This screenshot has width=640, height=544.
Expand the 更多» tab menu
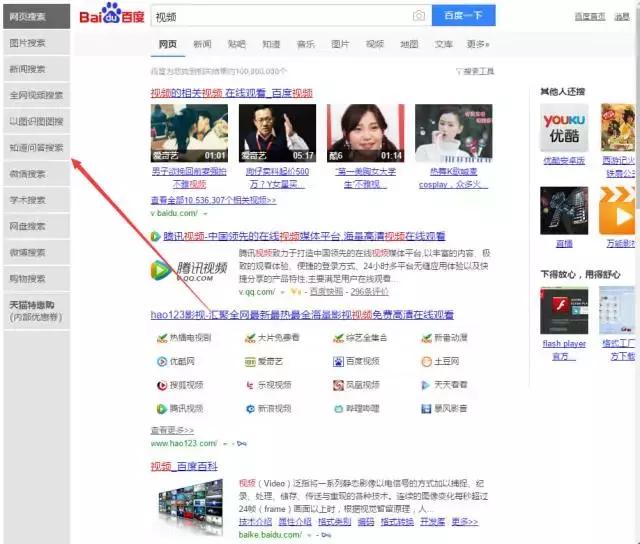pyautogui.click(x=478, y=44)
